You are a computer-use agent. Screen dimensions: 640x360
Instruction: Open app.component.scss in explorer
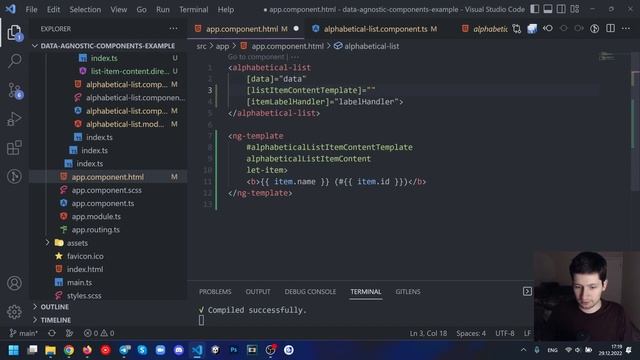[x=107, y=190]
